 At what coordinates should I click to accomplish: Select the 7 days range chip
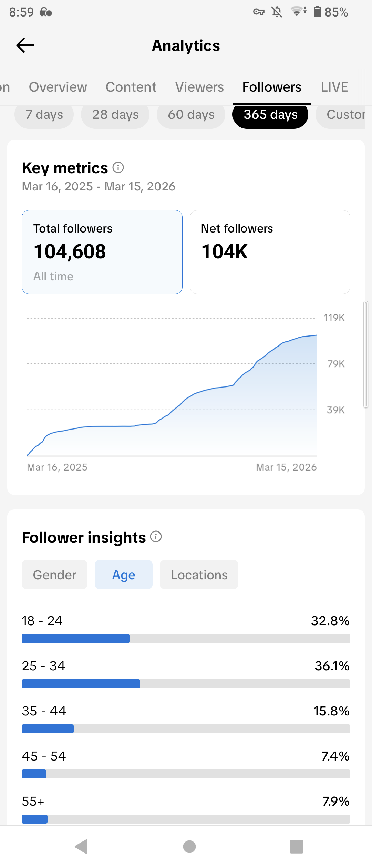pyautogui.click(x=44, y=115)
